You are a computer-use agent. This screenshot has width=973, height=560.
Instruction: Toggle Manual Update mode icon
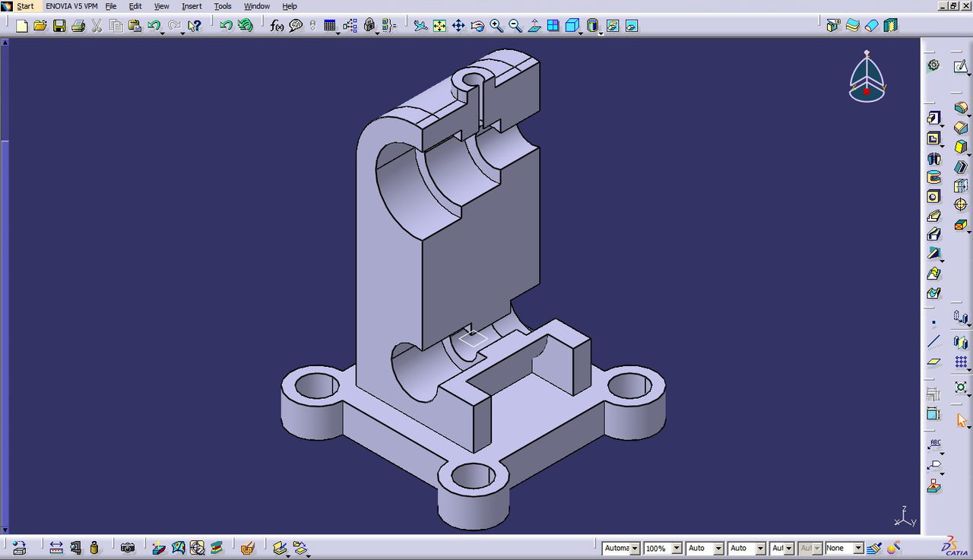[x=245, y=26]
